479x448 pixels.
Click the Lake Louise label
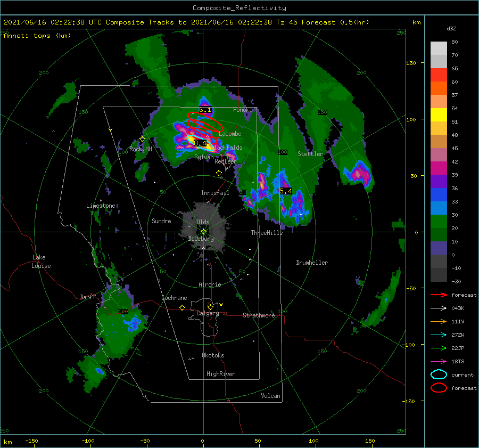click(x=41, y=262)
